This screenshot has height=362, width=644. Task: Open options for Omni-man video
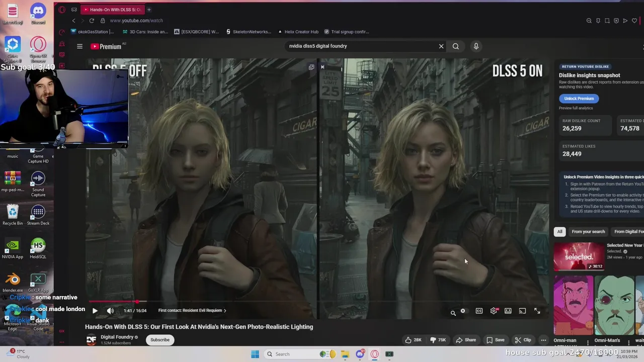coord(588,343)
